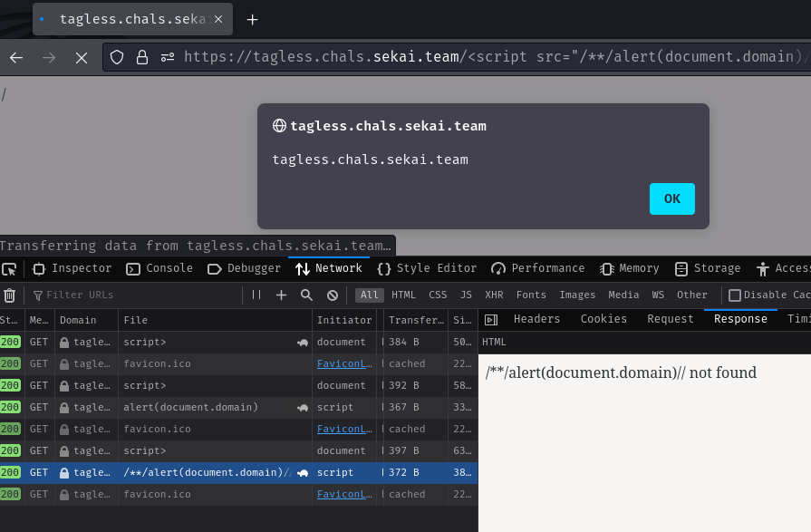Sort by File column header
Viewport: 811px width, 532px height.
[x=215, y=320]
